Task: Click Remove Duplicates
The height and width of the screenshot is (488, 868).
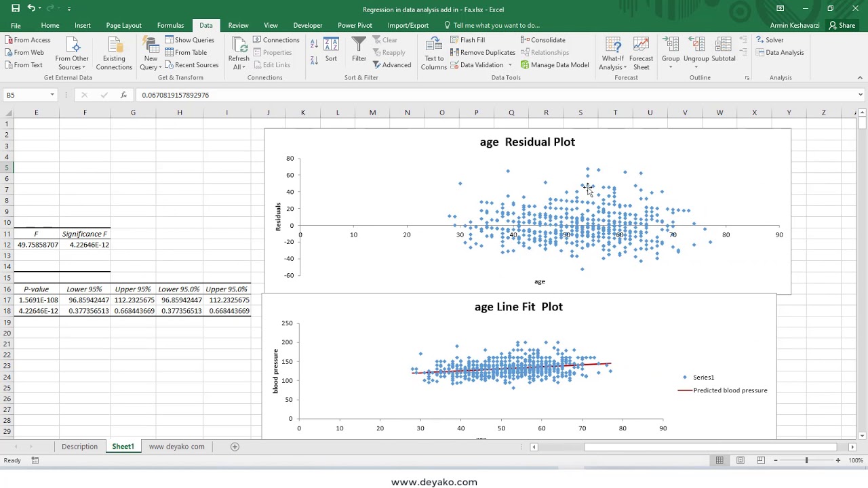Action: point(483,52)
